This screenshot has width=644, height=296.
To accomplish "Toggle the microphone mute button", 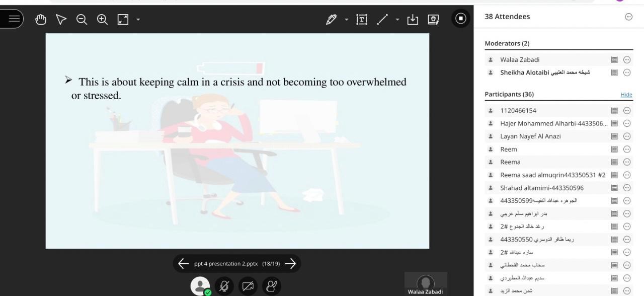I will click(224, 286).
